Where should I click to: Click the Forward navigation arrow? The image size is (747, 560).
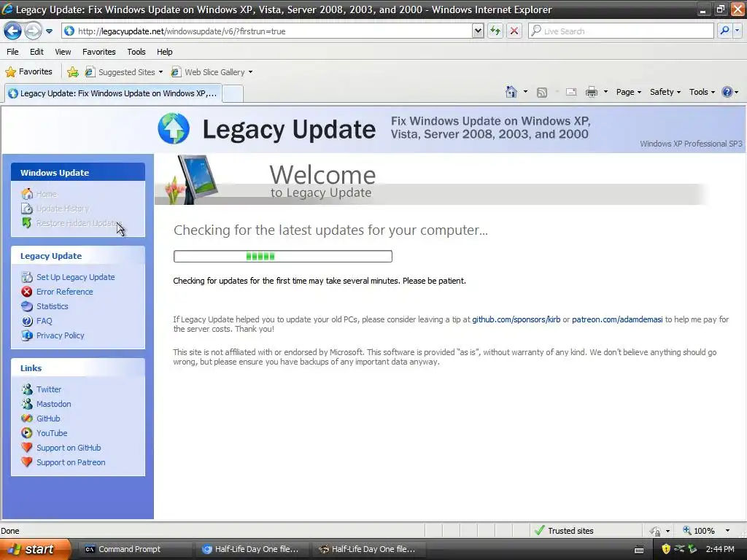click(x=33, y=31)
